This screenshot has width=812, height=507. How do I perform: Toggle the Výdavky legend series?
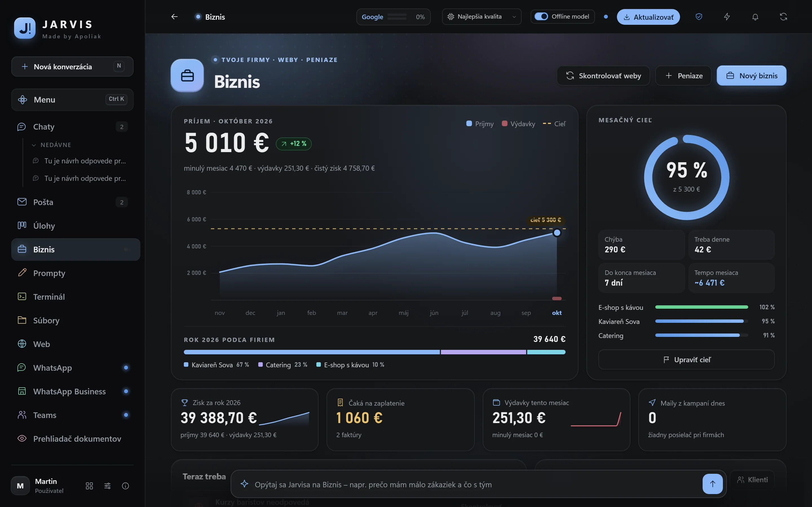click(x=518, y=124)
